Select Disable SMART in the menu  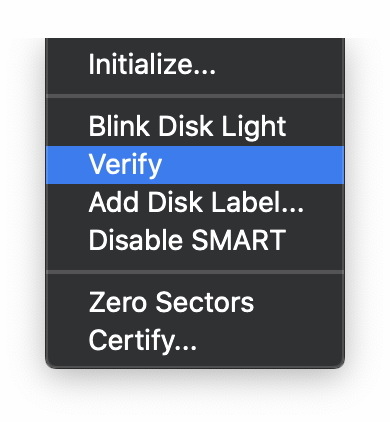click(x=195, y=240)
